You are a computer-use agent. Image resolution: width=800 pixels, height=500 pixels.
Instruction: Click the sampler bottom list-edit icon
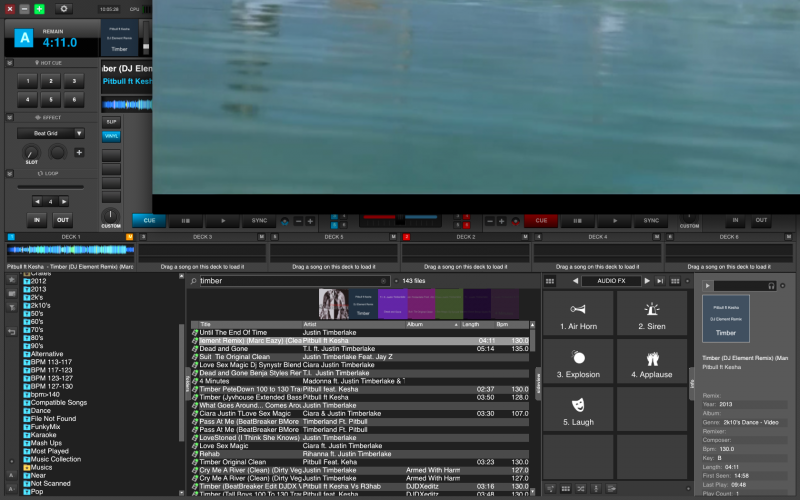550,488
